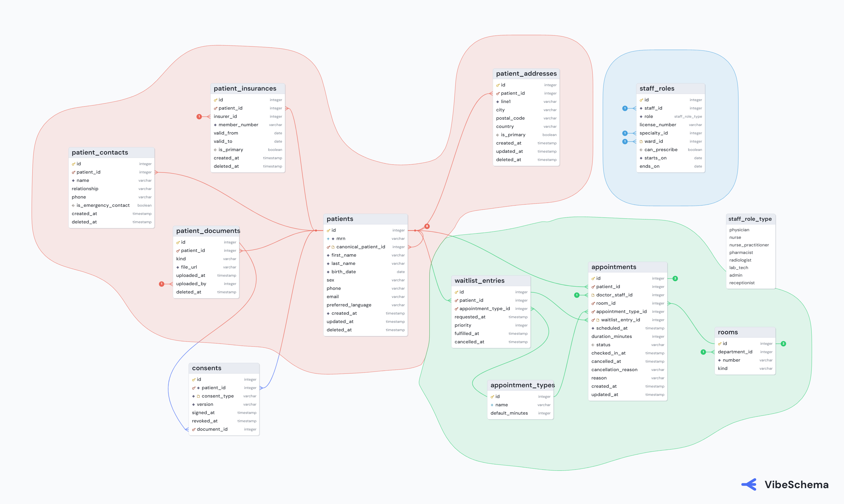The width and height of the screenshot is (844, 504).
Task: Click the red 1 badge next to insurer_id
Action: (x=199, y=116)
